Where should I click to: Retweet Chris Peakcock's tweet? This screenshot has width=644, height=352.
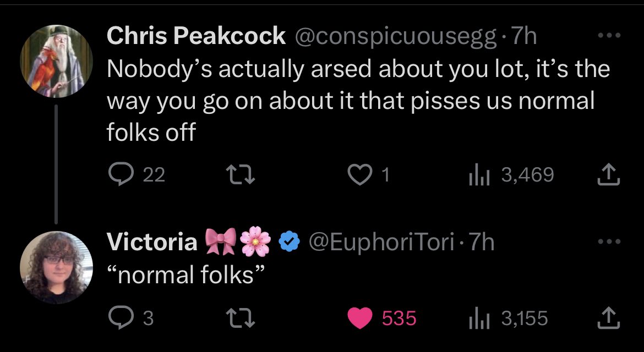tap(241, 175)
